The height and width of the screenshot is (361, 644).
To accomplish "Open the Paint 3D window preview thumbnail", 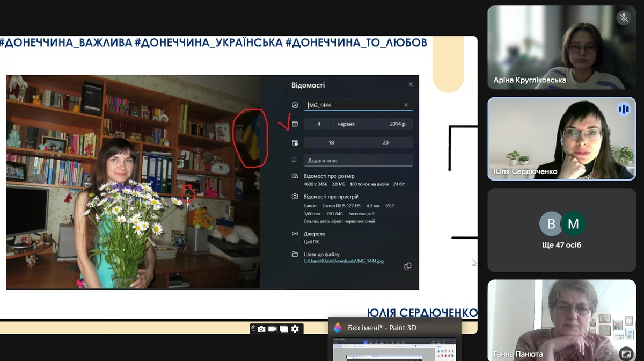I will click(394, 349).
